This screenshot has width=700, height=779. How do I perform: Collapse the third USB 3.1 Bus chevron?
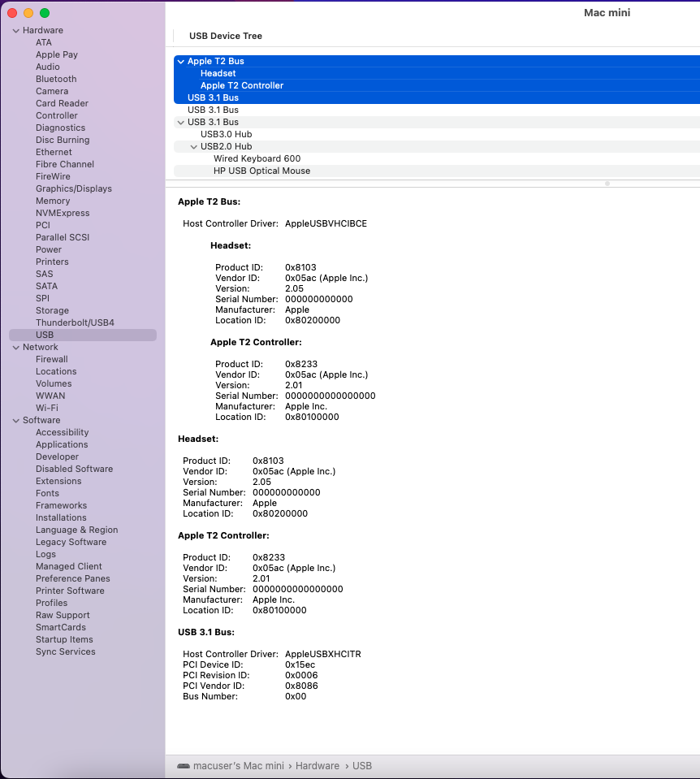181,123
